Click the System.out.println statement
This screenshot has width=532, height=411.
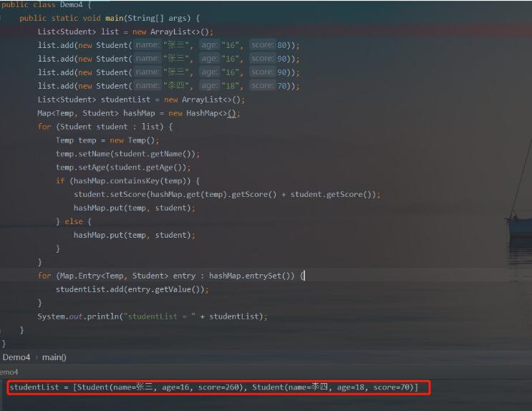153,316
